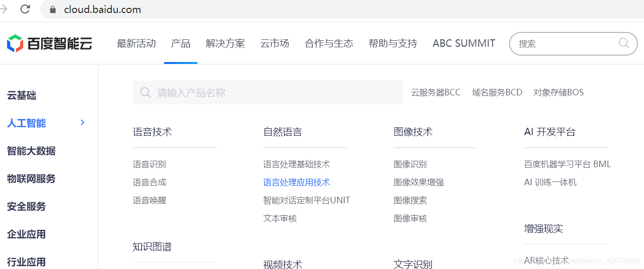Click the padlock site info icon
Image resolution: width=644 pixels, height=269 pixels.
(52, 10)
